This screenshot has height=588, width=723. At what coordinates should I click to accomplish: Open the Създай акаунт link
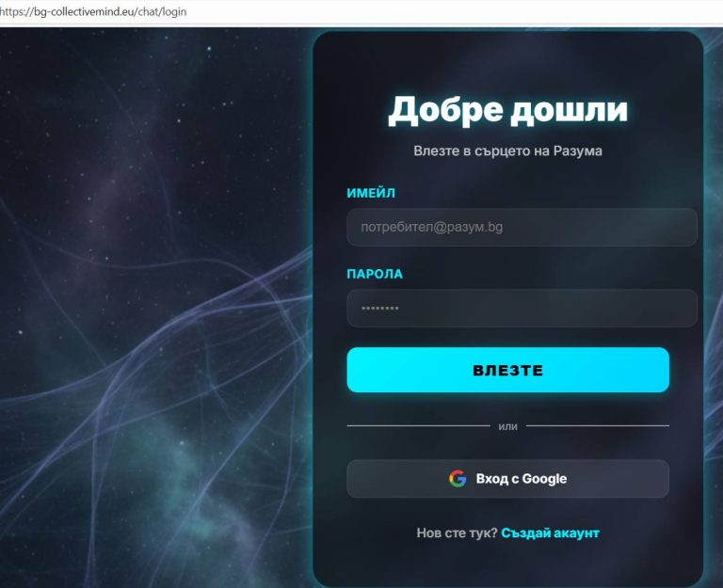[550, 533]
